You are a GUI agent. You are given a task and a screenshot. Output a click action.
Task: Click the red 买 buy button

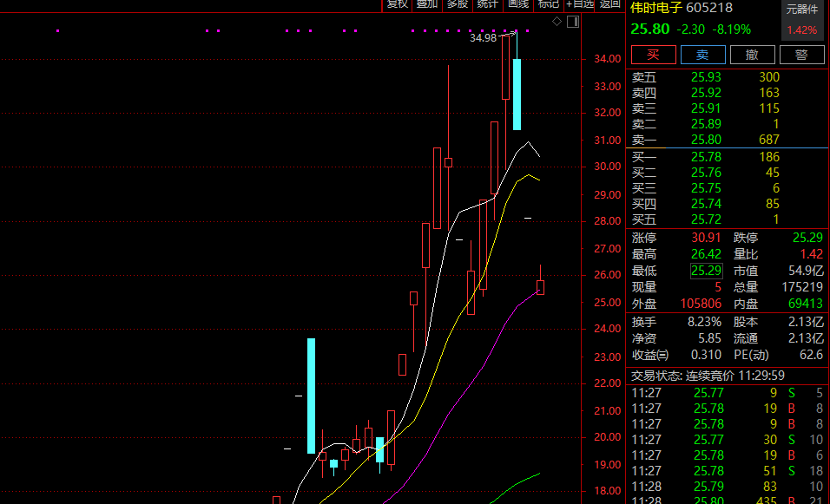[653, 55]
